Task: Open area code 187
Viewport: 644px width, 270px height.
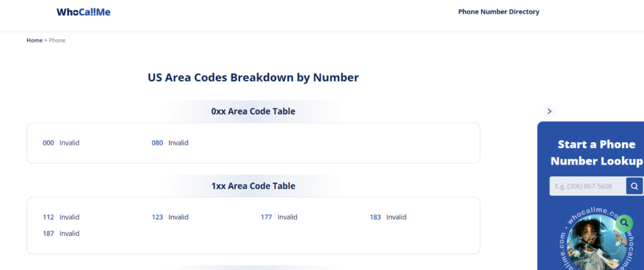Action: [48, 233]
